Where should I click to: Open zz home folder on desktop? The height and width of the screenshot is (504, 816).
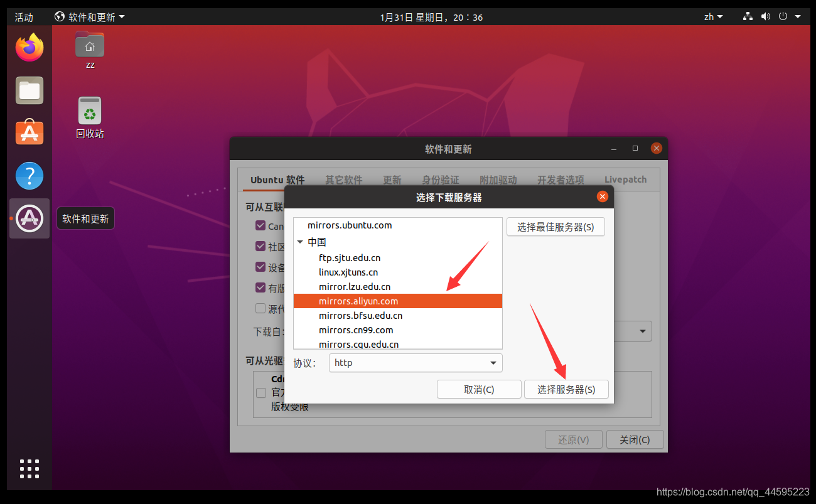[90, 50]
